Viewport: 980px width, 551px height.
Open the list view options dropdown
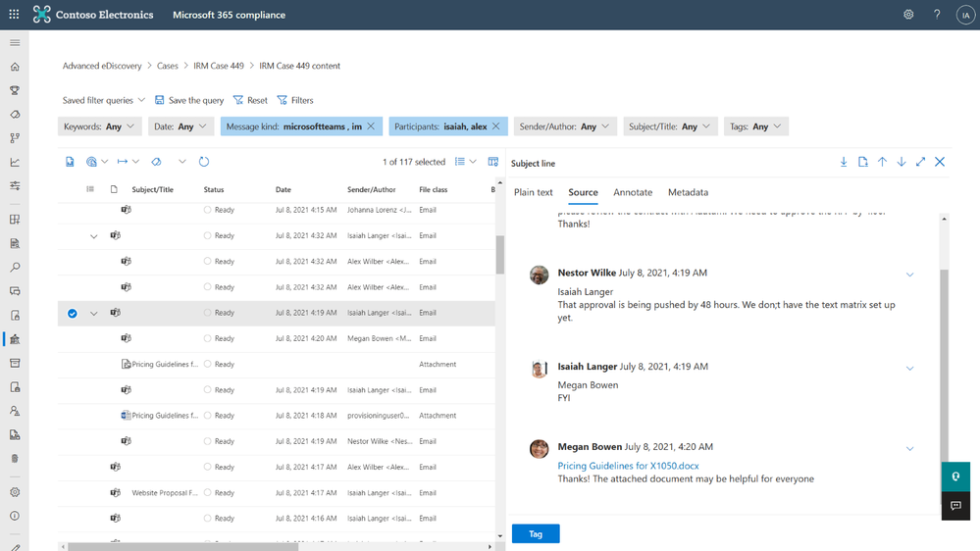pyautogui.click(x=466, y=162)
